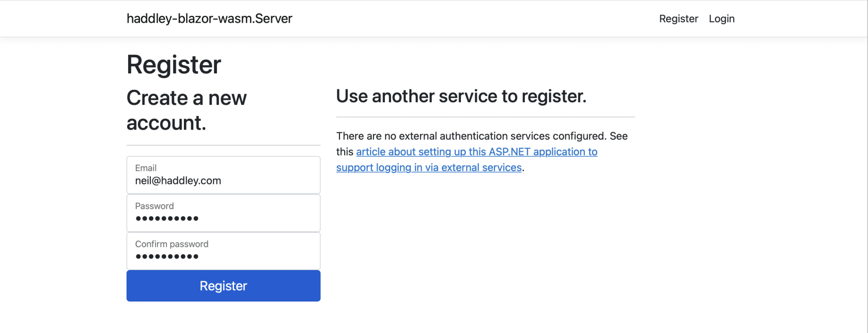Click the "Create a new account." heading
This screenshot has height=333, width=868.
tap(186, 110)
